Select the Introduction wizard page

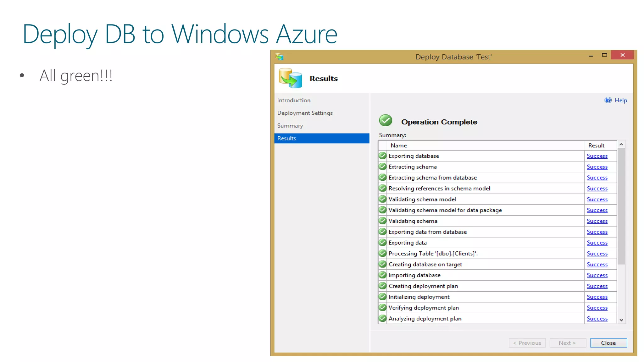pyautogui.click(x=294, y=100)
